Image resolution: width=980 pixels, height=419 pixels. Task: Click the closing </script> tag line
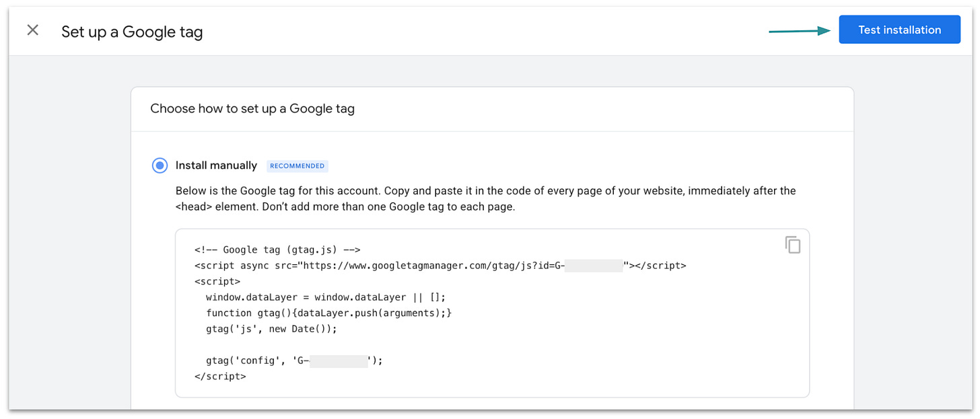click(220, 376)
